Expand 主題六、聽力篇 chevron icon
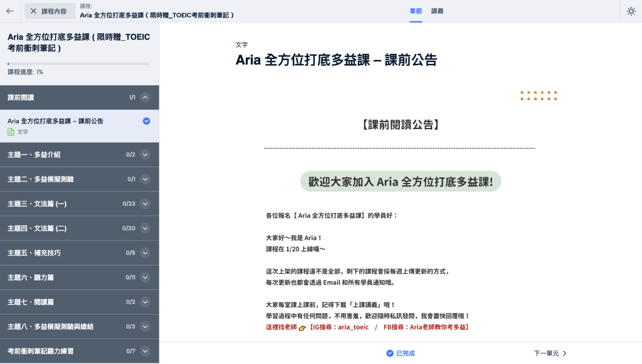Viewport: 642px width, 364px height. (145, 277)
